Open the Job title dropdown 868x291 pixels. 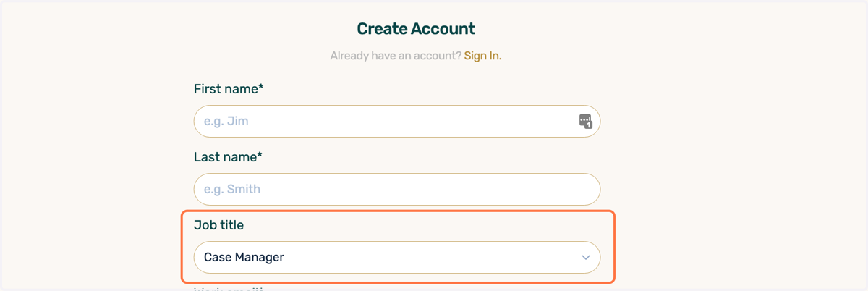click(x=397, y=257)
